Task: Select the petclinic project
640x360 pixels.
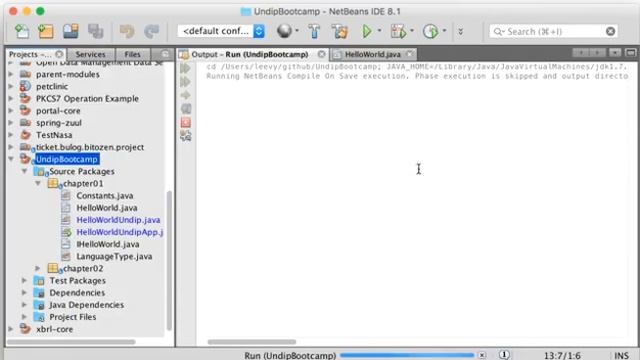Action: tap(52, 87)
